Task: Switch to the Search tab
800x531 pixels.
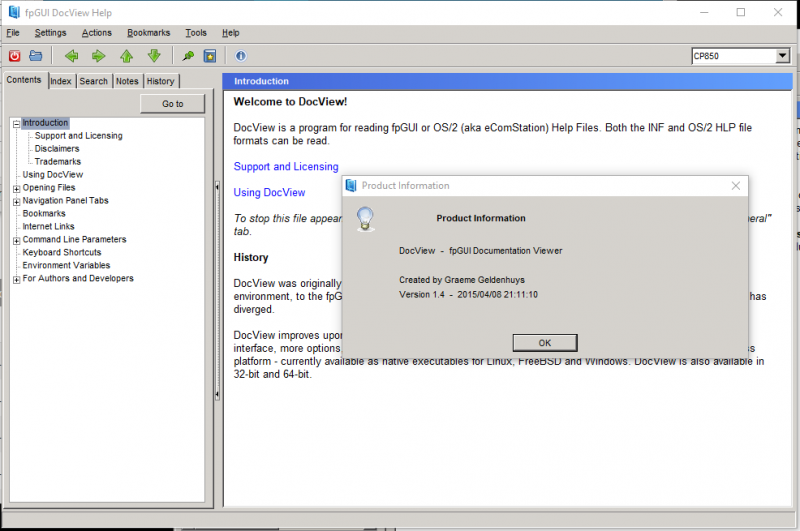Action: click(93, 81)
